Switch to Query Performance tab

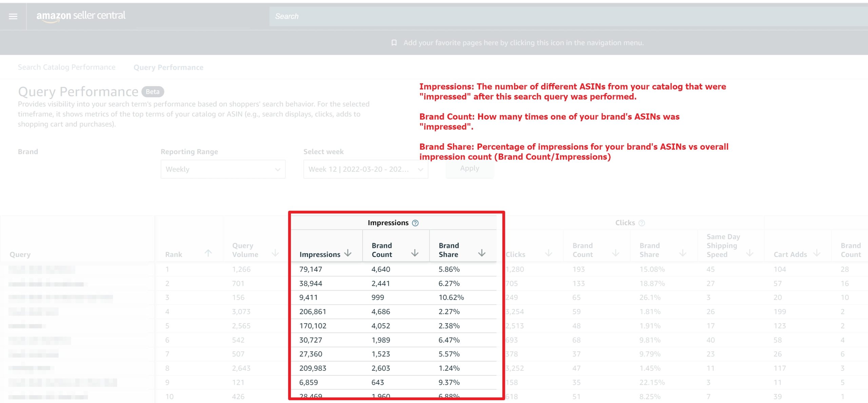click(x=169, y=67)
